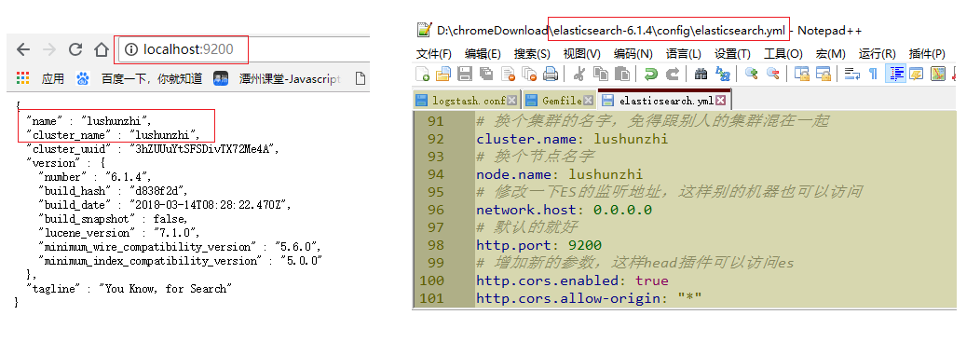Click the blank page bookmark icon
The height and width of the screenshot is (342, 980).
pos(360,78)
